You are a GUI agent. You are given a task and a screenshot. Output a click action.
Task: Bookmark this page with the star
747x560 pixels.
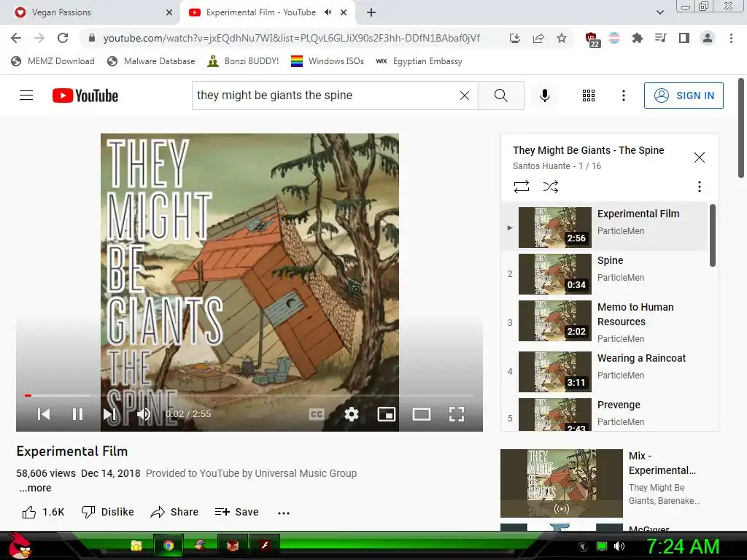562,38
